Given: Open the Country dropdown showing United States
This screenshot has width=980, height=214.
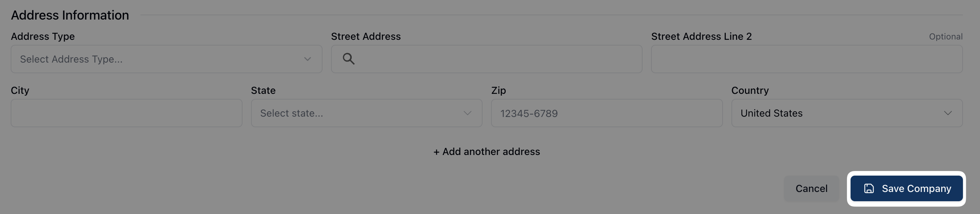Looking at the screenshot, I should click(x=846, y=113).
